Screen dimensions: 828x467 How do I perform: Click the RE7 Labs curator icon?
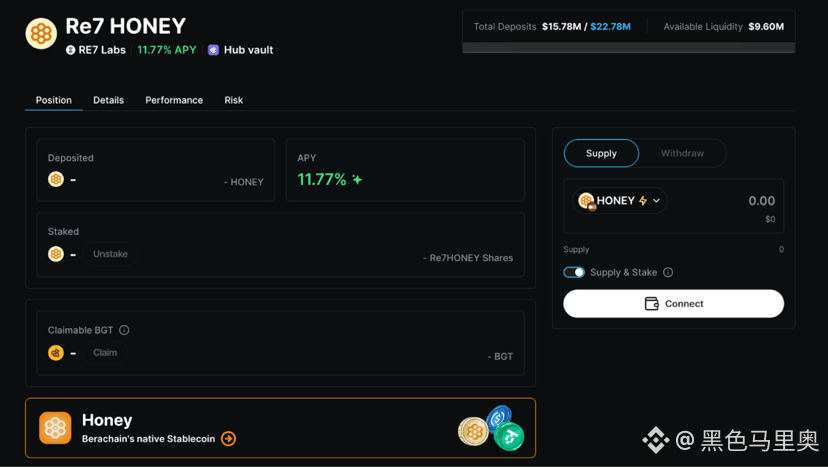coord(70,50)
